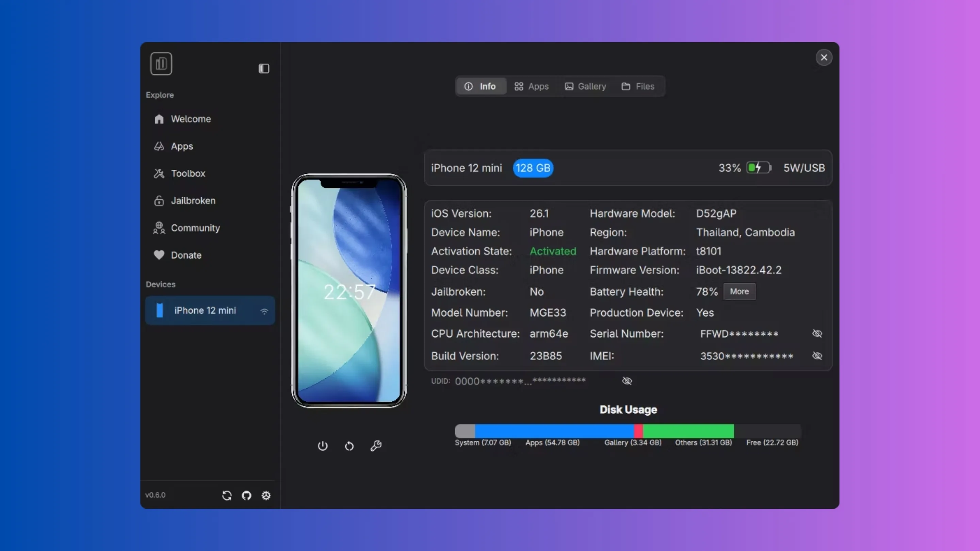Image resolution: width=980 pixels, height=551 pixels.
Task: Click the Hardware Model value D52gAP
Action: coord(716,214)
